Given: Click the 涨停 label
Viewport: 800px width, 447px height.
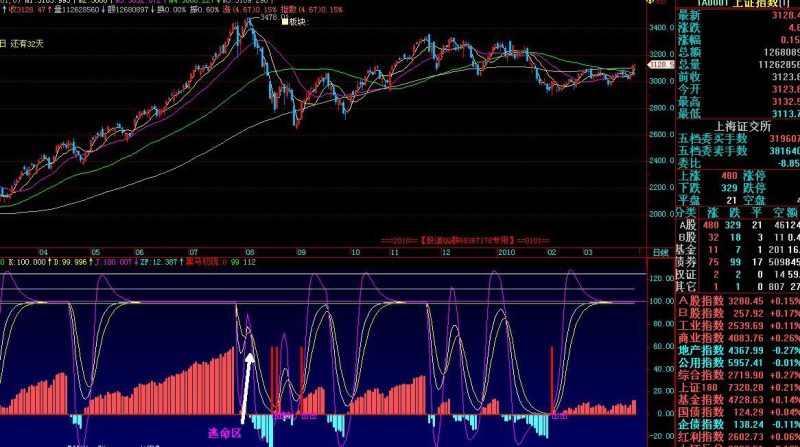Looking at the screenshot, I should 755,176.
